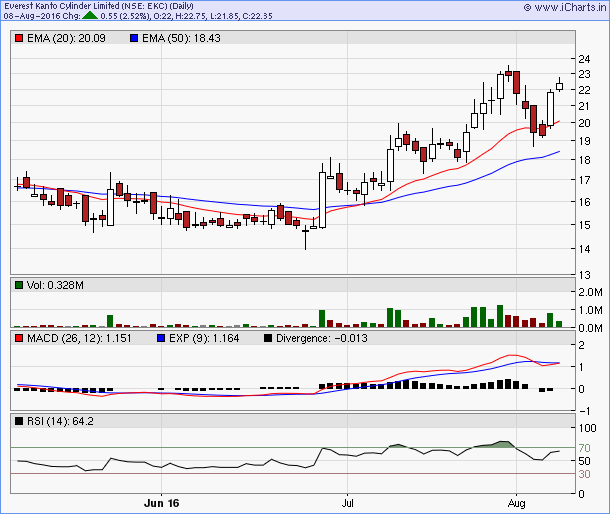Image resolution: width=610 pixels, height=514 pixels.
Task: Click the 24 price axis label
Action: pos(584,59)
